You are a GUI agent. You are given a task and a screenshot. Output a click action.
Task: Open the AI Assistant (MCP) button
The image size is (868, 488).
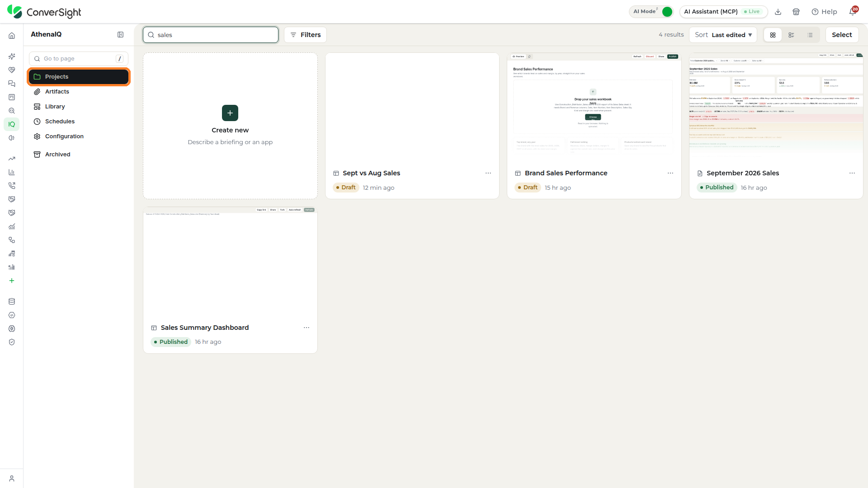(x=723, y=12)
